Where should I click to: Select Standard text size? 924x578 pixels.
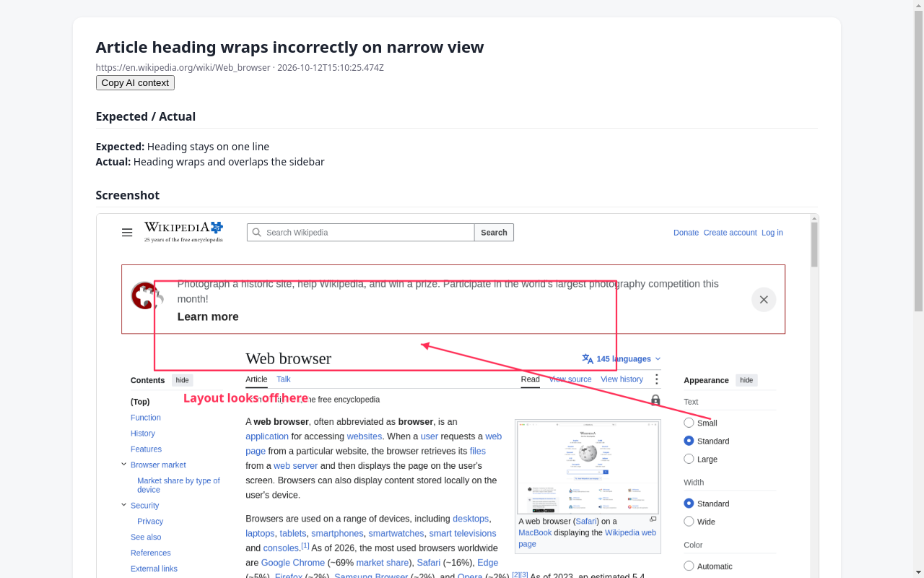pos(689,441)
